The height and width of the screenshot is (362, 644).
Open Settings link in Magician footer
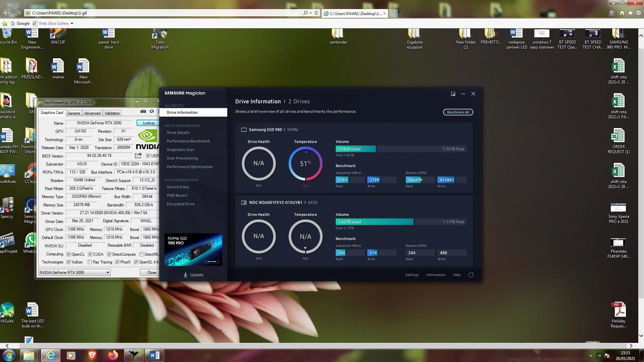tap(412, 275)
